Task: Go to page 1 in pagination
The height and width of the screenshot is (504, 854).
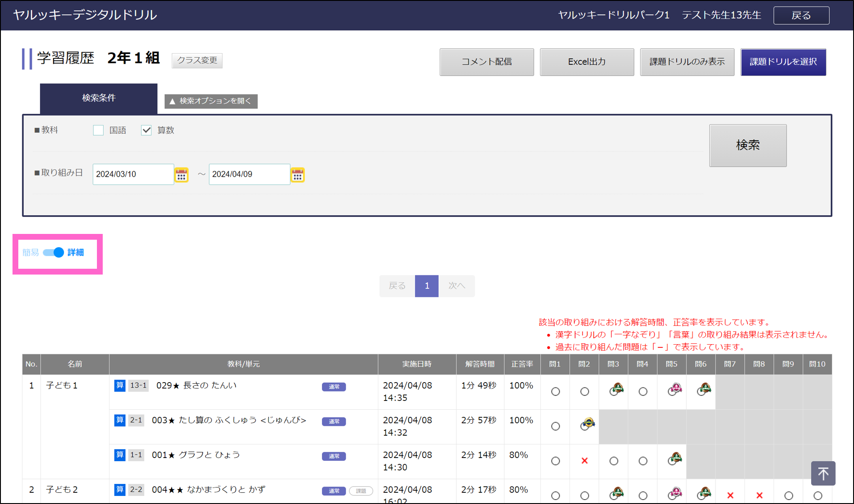Action: (427, 286)
